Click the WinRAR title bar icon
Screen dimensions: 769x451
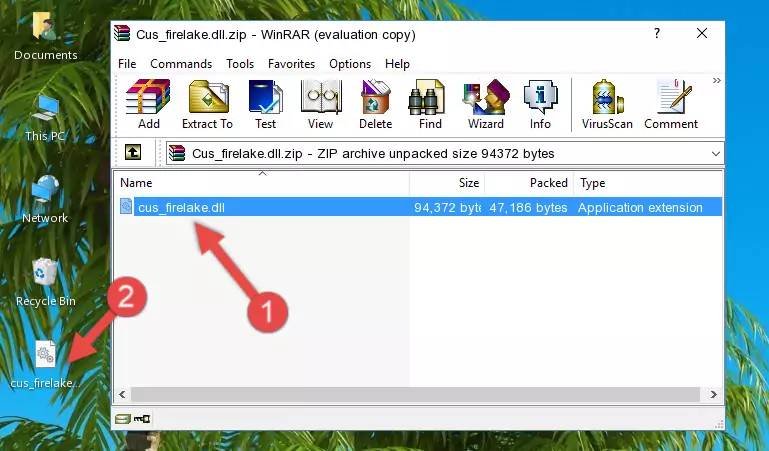(122, 33)
